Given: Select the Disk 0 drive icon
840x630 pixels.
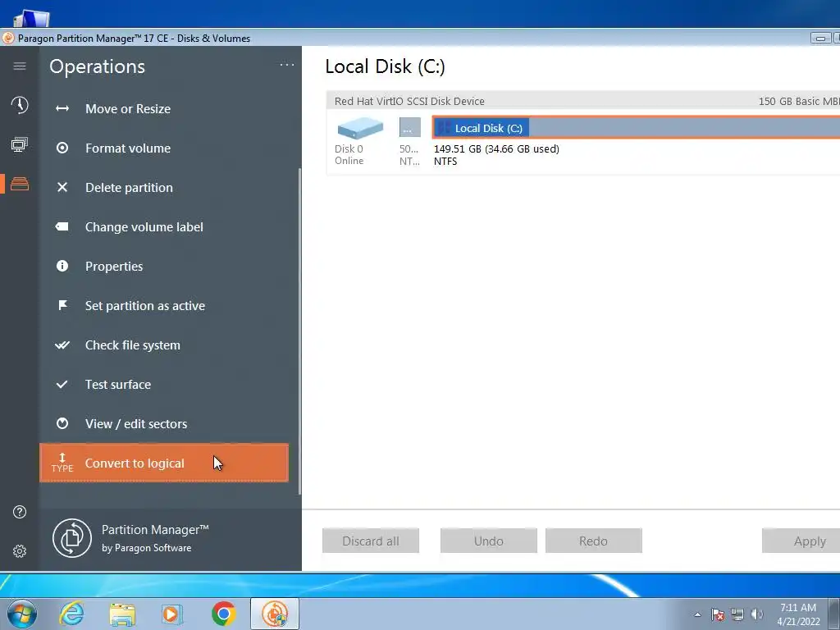Looking at the screenshot, I should click(x=360, y=129).
